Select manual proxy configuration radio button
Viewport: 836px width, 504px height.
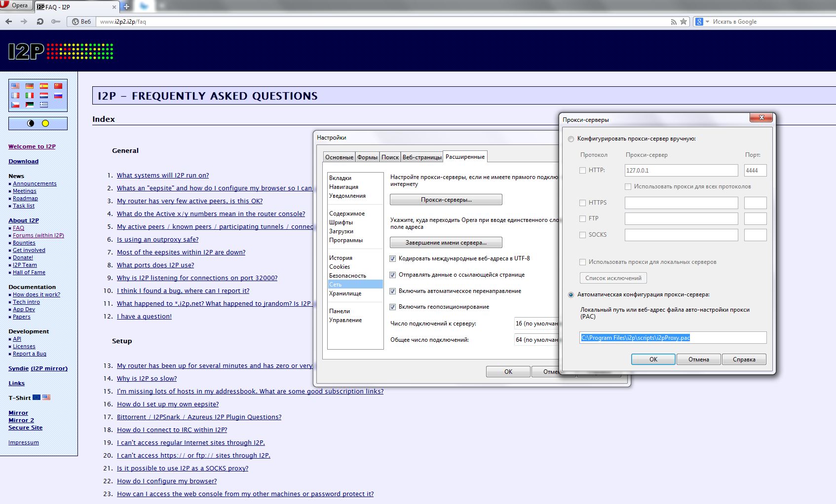(571, 139)
